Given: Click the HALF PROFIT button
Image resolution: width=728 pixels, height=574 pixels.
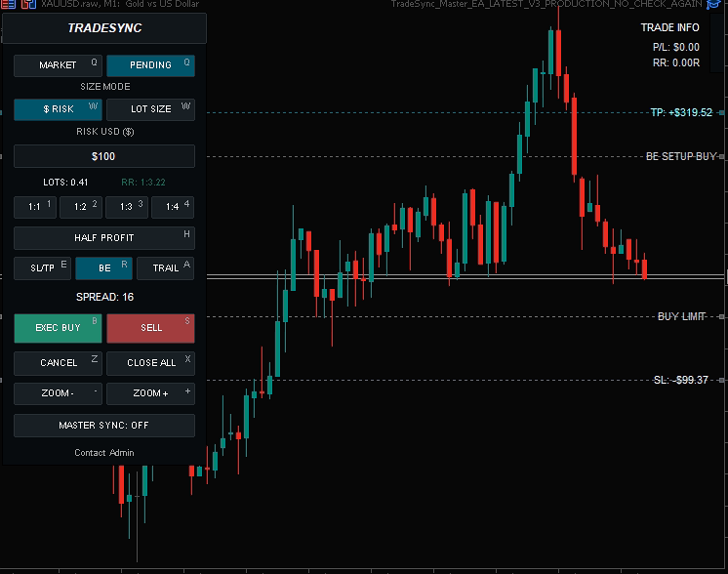Looking at the screenshot, I should tap(104, 238).
